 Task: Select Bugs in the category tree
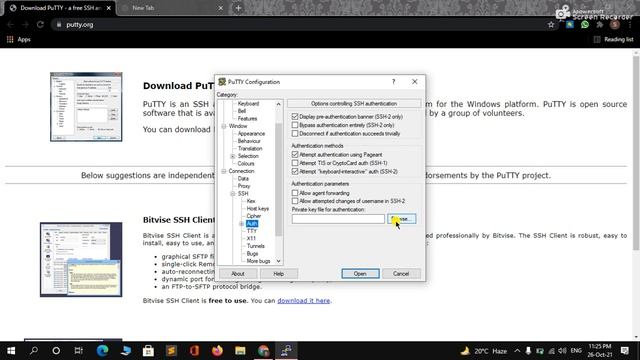(x=252, y=253)
